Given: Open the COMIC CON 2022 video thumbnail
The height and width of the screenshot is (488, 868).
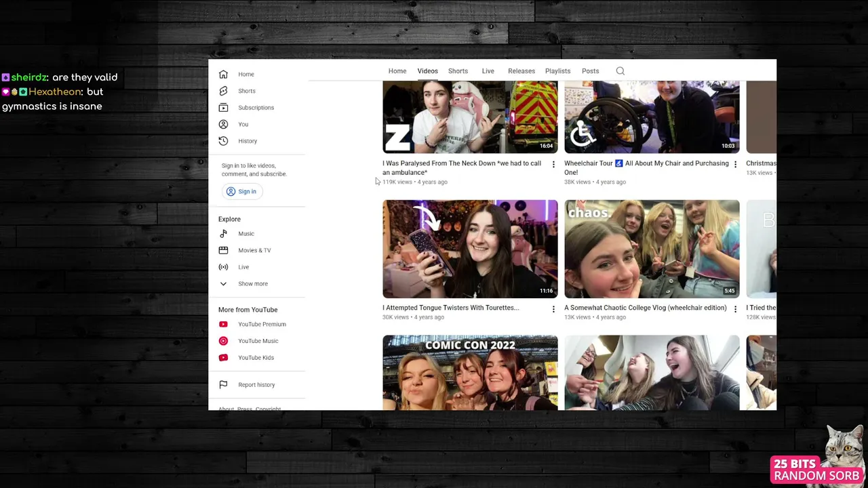Looking at the screenshot, I should coord(470,372).
